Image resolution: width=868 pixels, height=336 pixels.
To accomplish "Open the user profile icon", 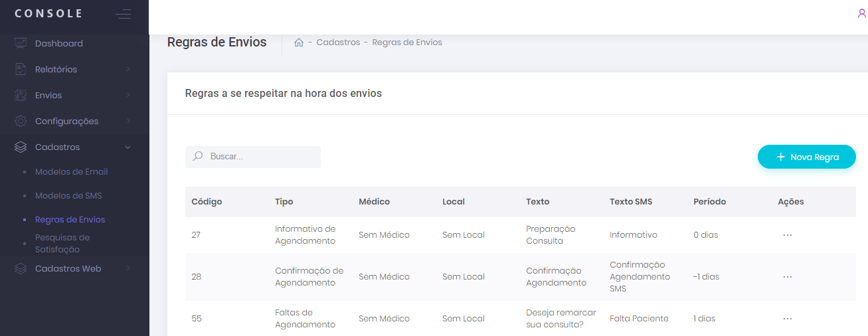I will 861,14.
